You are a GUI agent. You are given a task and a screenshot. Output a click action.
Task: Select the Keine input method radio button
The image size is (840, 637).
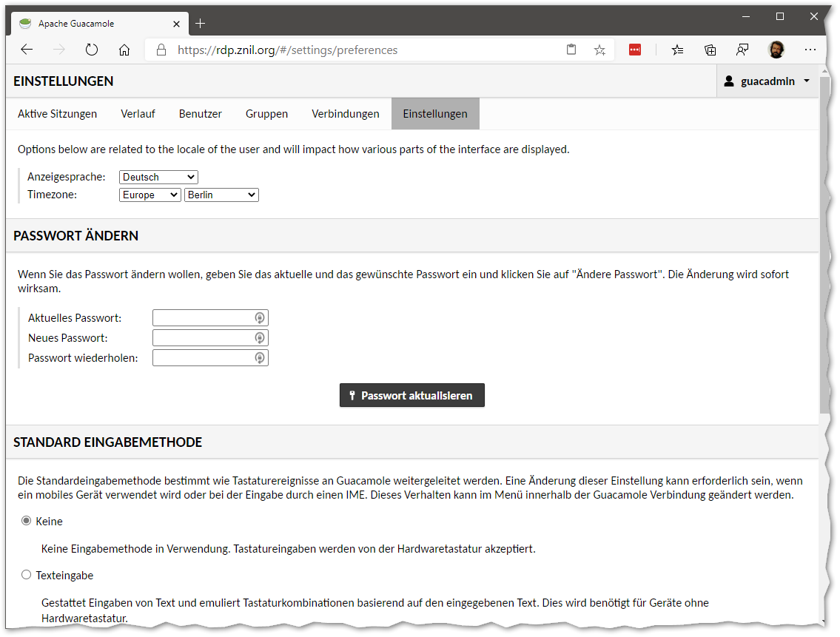(27, 521)
